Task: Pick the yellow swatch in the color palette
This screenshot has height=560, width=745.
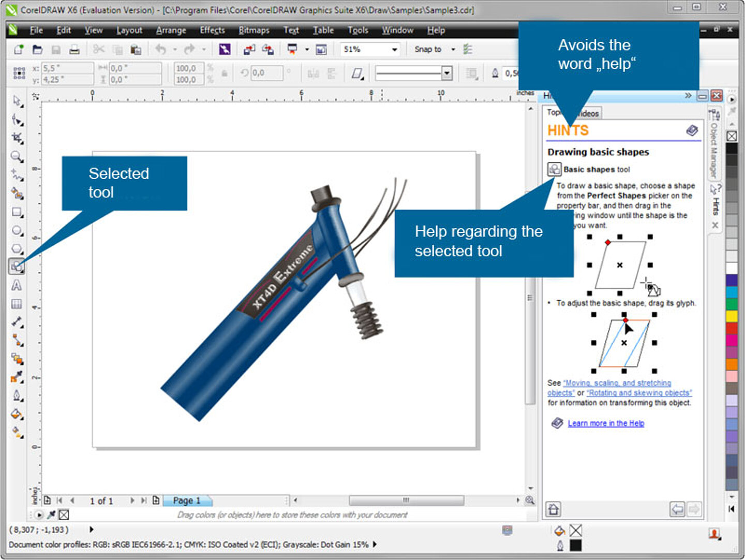Action: point(732,315)
